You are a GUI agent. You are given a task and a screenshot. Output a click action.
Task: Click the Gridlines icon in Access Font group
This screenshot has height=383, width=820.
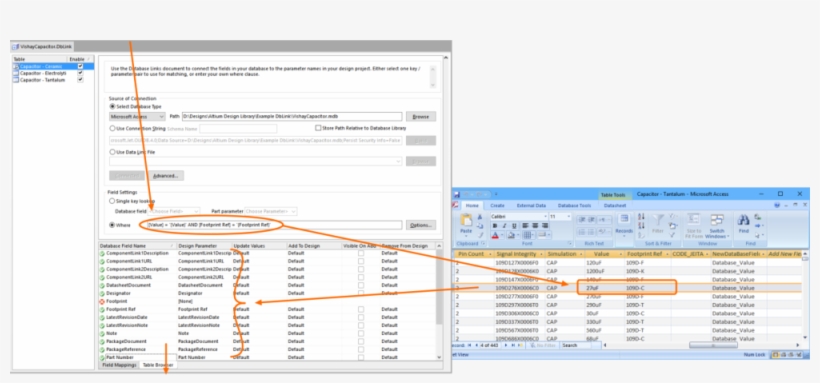[527, 235]
